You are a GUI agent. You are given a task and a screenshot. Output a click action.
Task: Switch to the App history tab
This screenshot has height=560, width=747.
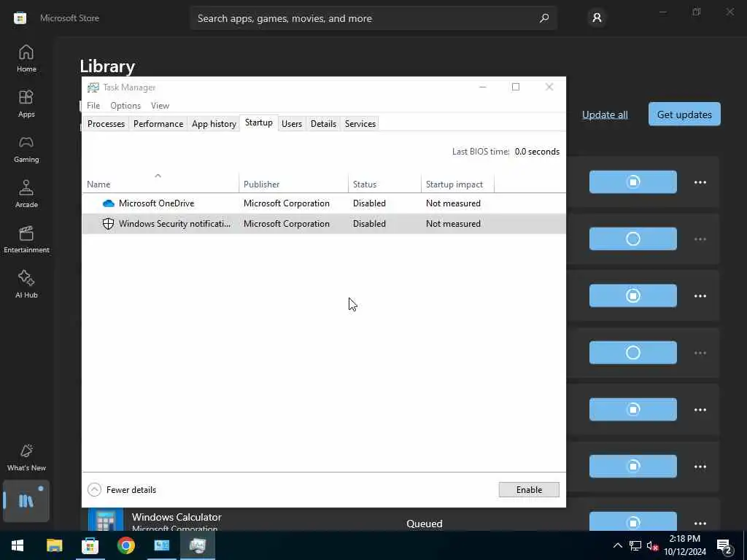click(x=214, y=124)
